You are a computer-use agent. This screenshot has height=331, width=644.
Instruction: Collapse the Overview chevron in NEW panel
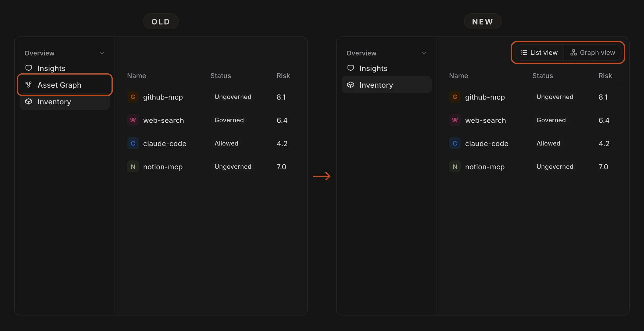[x=424, y=53]
